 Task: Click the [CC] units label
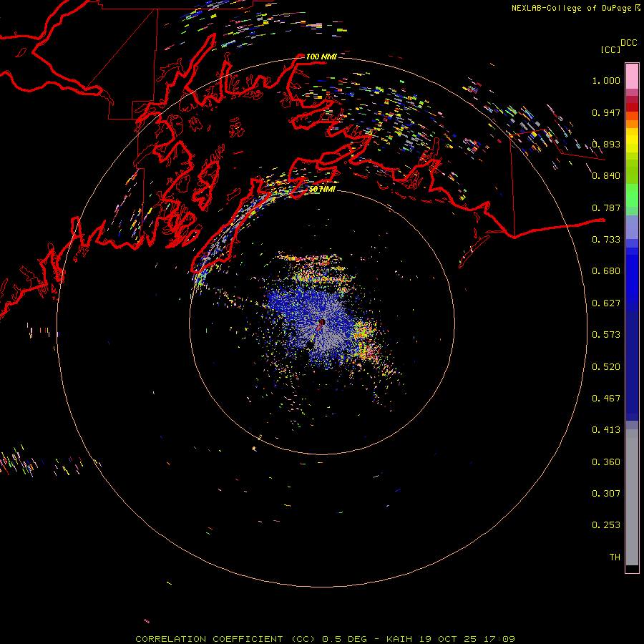pyautogui.click(x=610, y=49)
